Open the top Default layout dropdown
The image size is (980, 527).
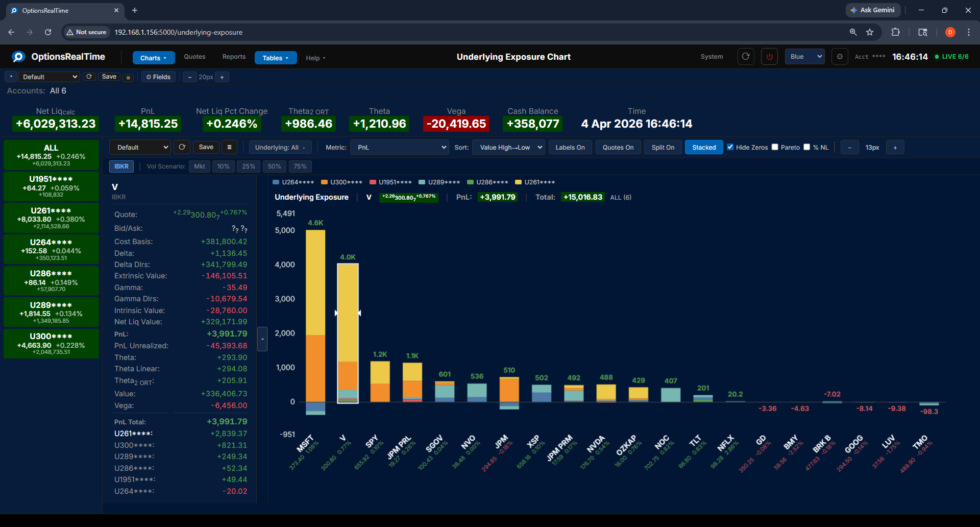50,77
